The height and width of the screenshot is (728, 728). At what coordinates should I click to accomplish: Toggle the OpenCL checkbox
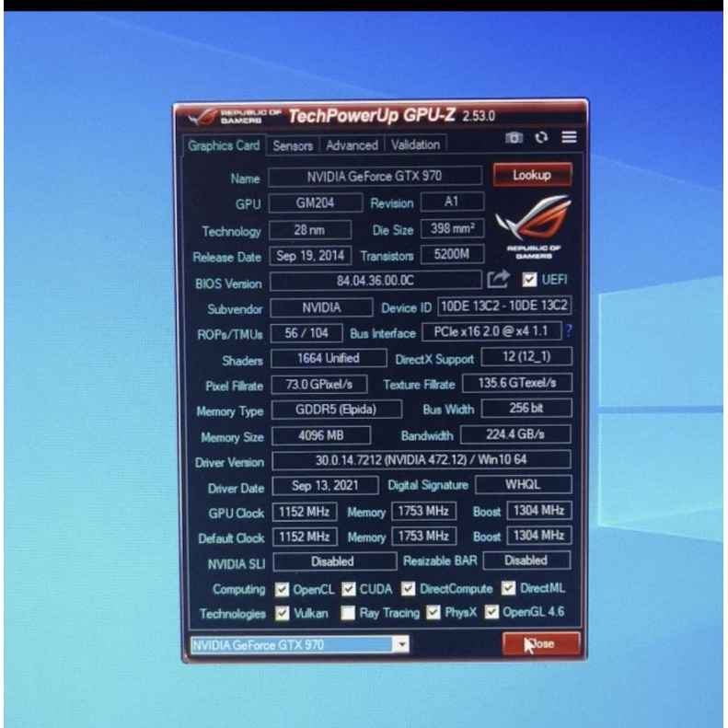(282, 589)
